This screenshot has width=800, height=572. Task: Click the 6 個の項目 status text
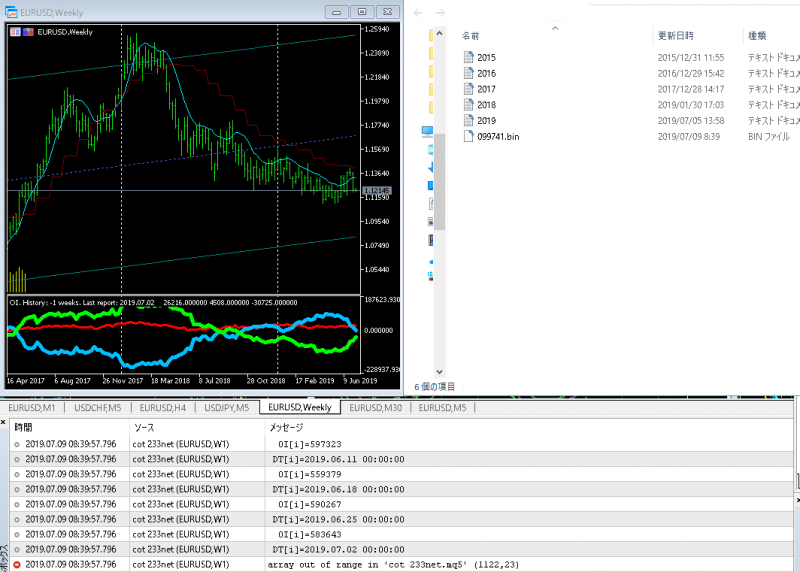pyautogui.click(x=434, y=387)
